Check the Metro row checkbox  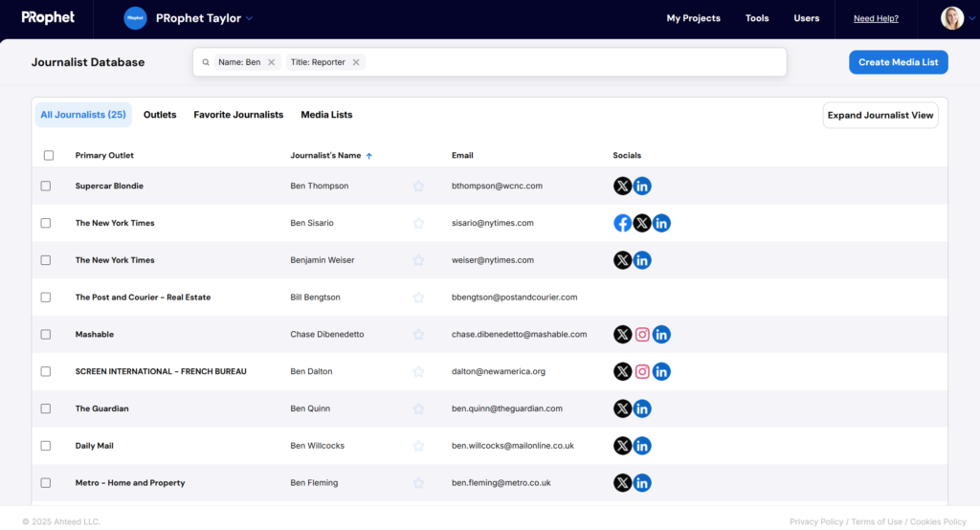pos(46,482)
